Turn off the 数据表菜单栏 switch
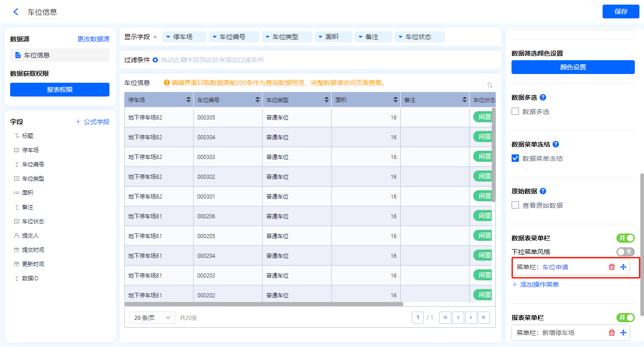 pyautogui.click(x=625, y=238)
